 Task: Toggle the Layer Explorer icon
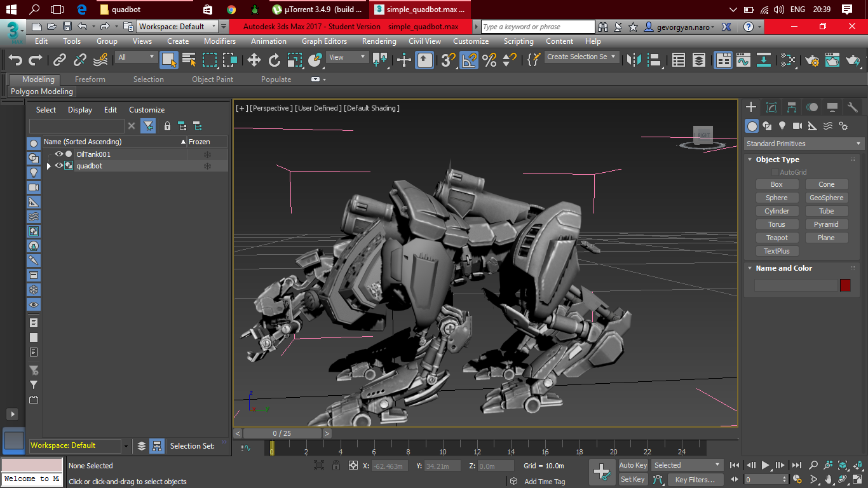(699, 60)
